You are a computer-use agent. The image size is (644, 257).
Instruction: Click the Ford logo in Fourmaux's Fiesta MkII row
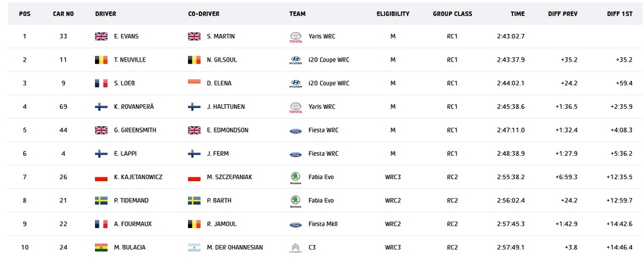[x=296, y=224]
